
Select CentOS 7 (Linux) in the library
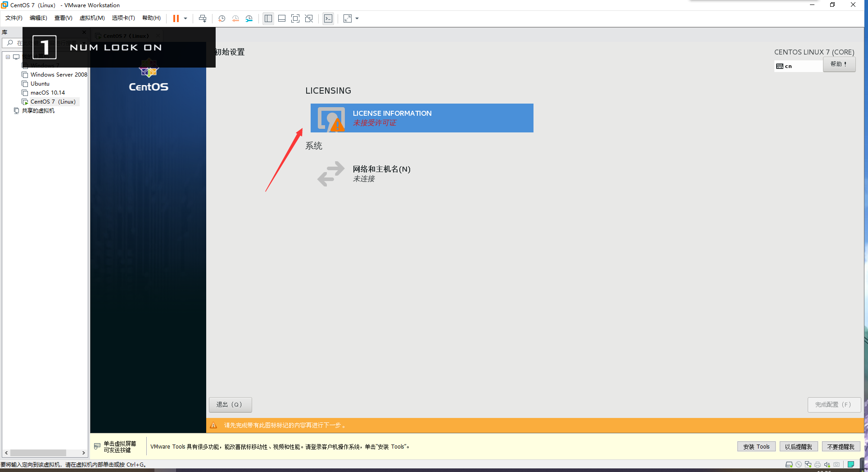point(53,102)
